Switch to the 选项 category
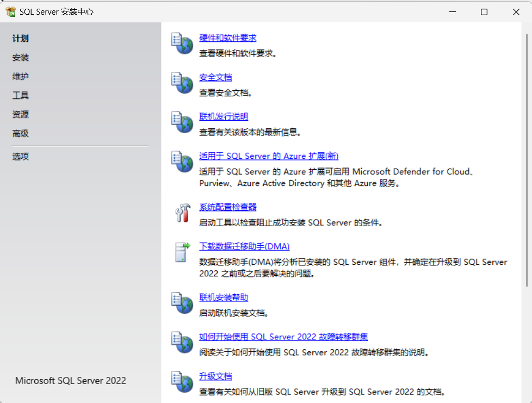Screen dimensions: 532x403 [20, 157]
